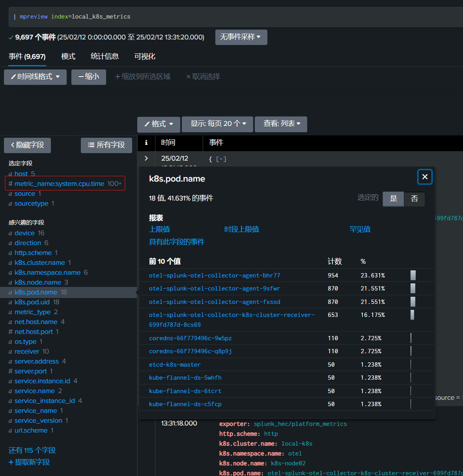Open k8s.pod.name field in sidebar
463x476 pixels.
click(36, 292)
